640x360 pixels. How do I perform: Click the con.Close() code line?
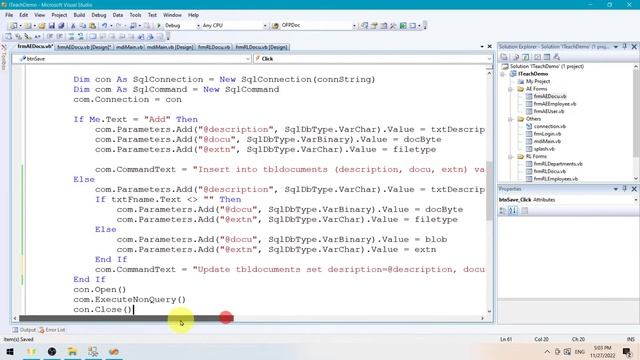click(x=102, y=310)
